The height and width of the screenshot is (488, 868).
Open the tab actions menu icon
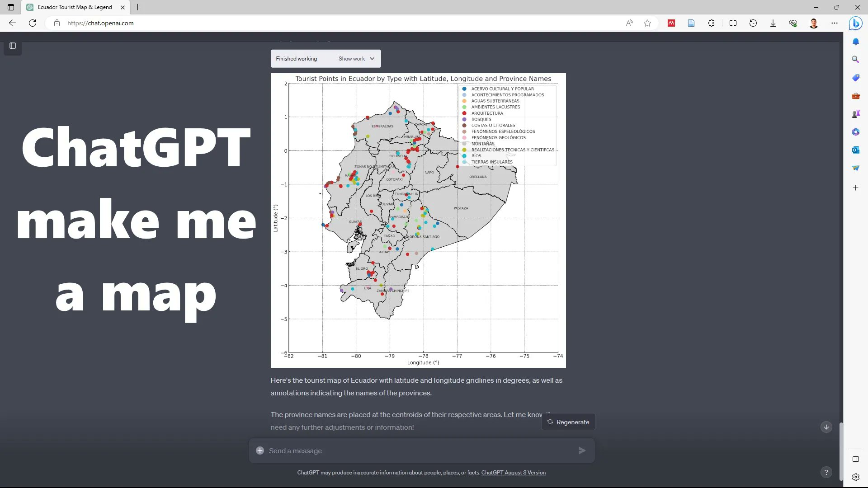pyautogui.click(x=11, y=7)
